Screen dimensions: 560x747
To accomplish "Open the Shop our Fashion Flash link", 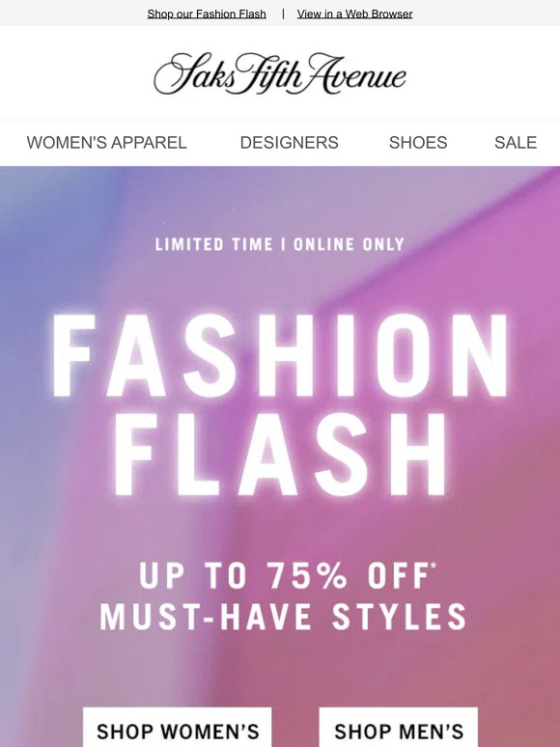I will [x=207, y=14].
